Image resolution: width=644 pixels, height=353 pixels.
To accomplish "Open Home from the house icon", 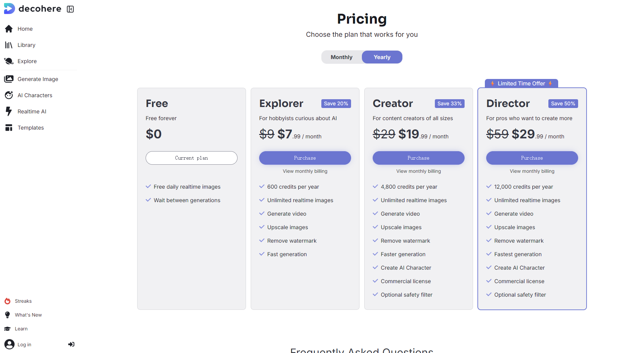I will 9,29.
